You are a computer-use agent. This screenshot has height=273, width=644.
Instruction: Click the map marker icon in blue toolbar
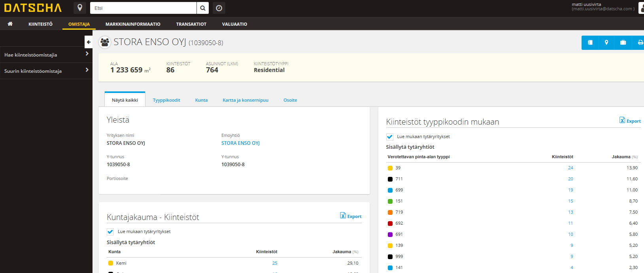606,42
